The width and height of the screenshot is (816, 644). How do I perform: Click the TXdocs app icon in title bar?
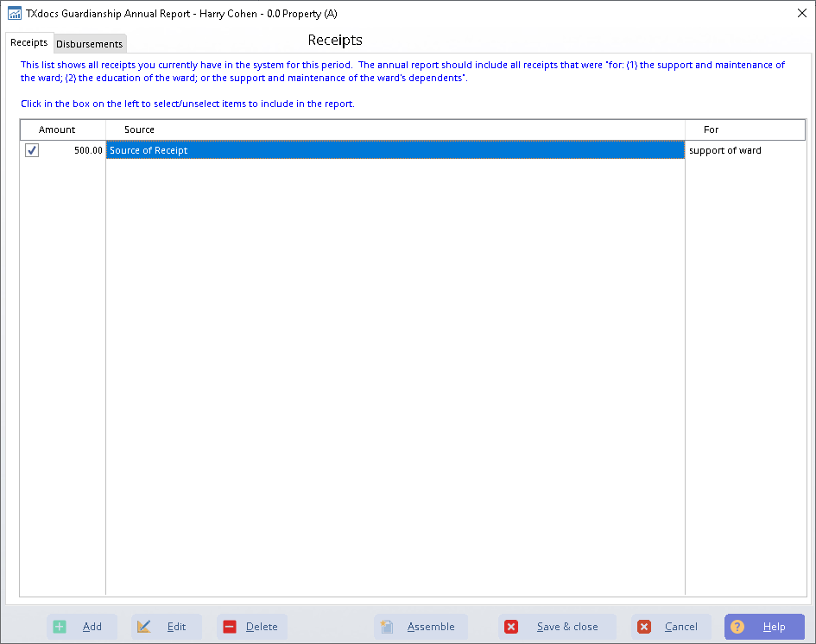coord(14,13)
